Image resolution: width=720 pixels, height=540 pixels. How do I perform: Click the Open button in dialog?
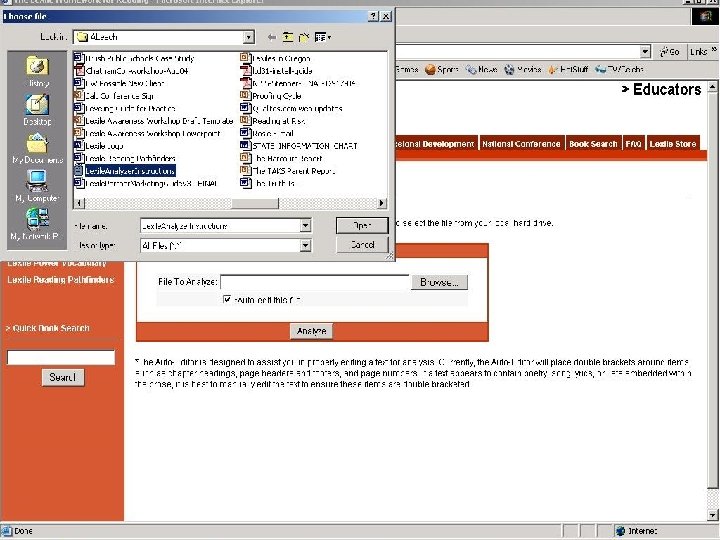(x=362, y=225)
